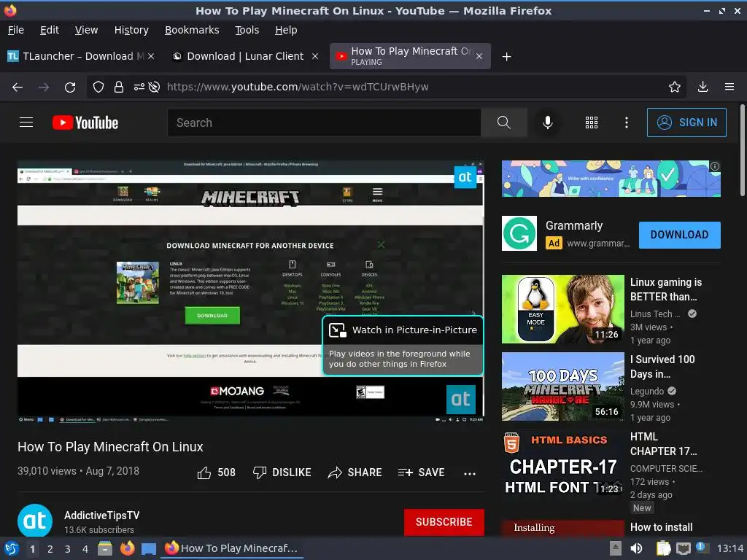Screen dimensions: 747x560
Task: Open more actions ellipsis below the video
Action: pyautogui.click(x=470, y=473)
